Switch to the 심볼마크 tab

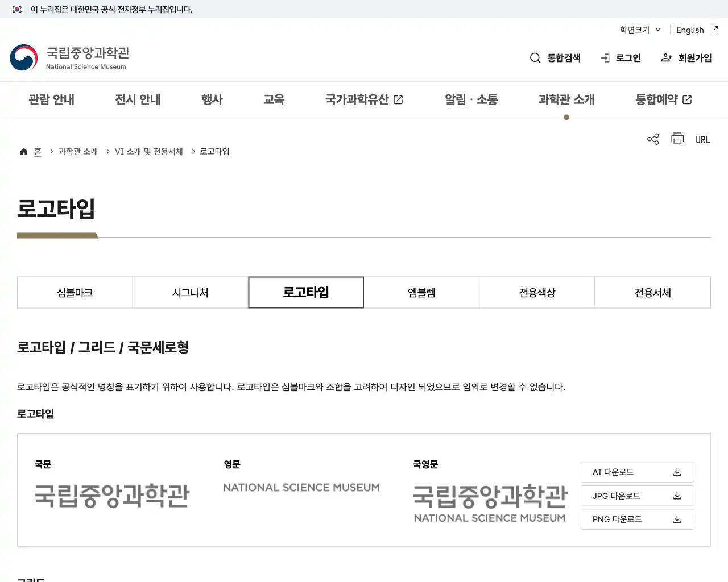[75, 292]
